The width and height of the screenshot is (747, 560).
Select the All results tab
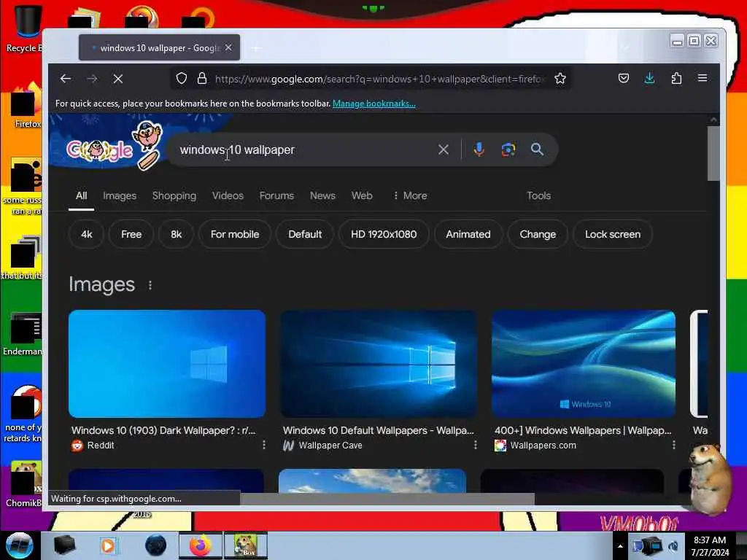point(82,195)
